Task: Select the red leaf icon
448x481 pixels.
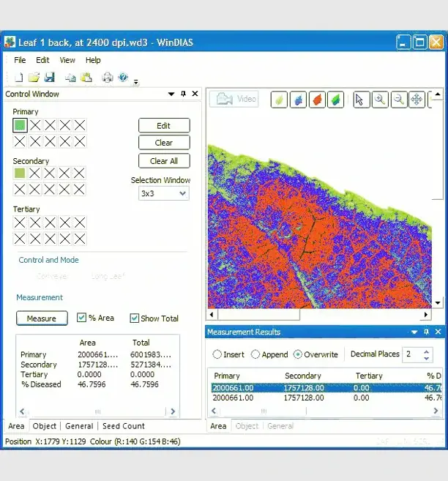Action: coord(317,100)
